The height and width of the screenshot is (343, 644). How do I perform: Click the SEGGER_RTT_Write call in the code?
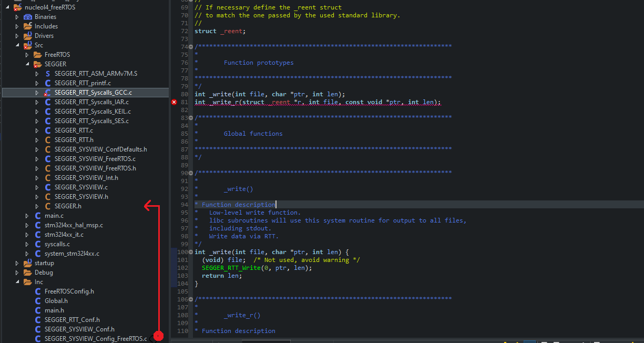coord(231,268)
